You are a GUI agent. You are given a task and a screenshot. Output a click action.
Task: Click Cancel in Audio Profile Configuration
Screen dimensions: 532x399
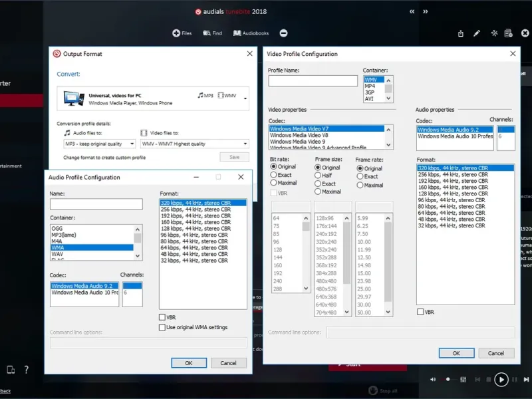228,363
